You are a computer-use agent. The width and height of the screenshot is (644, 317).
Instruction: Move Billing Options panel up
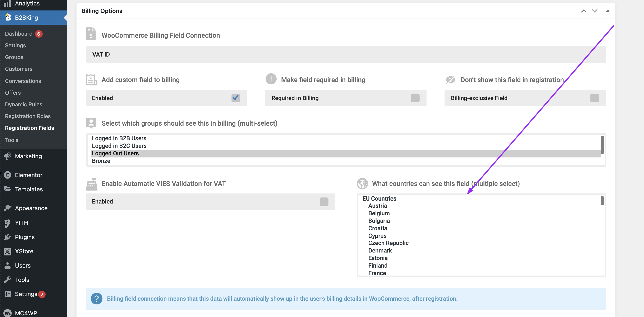pos(584,11)
